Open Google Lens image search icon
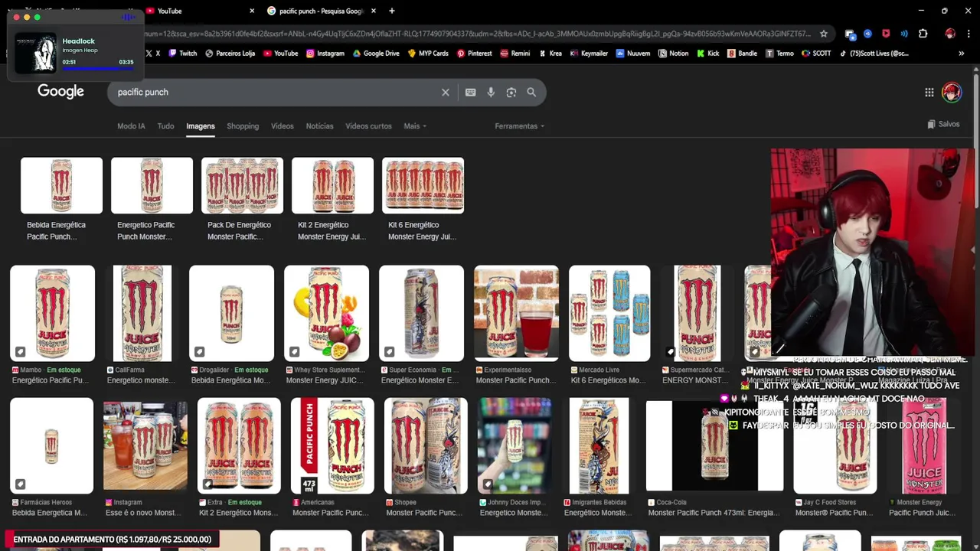The image size is (980, 551). [x=511, y=92]
